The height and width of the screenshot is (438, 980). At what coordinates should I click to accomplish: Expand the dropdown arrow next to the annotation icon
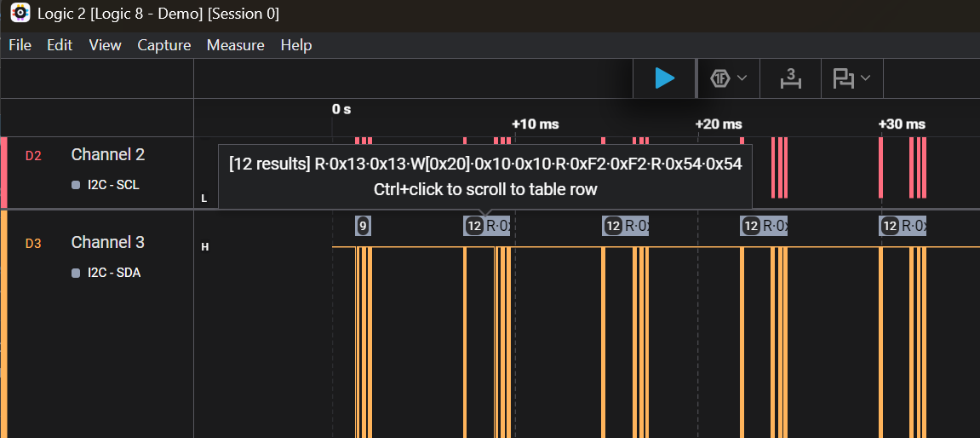(866, 78)
